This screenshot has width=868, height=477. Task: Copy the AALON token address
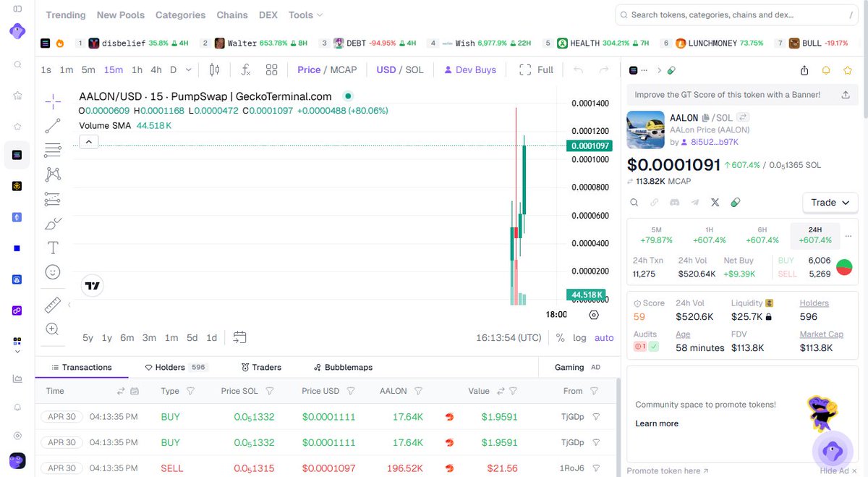tap(705, 117)
